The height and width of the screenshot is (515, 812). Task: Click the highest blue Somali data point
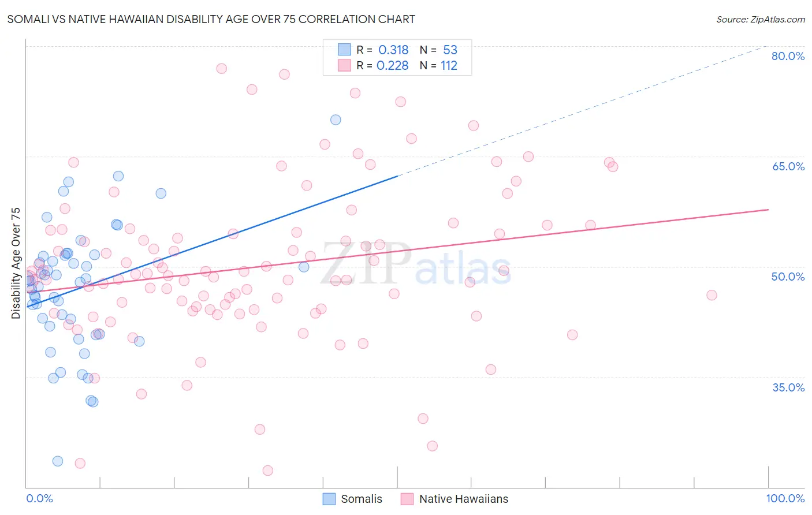(336, 120)
